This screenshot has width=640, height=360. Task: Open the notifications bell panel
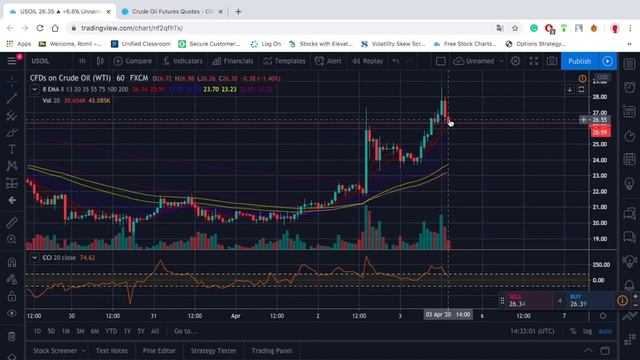[629, 284]
